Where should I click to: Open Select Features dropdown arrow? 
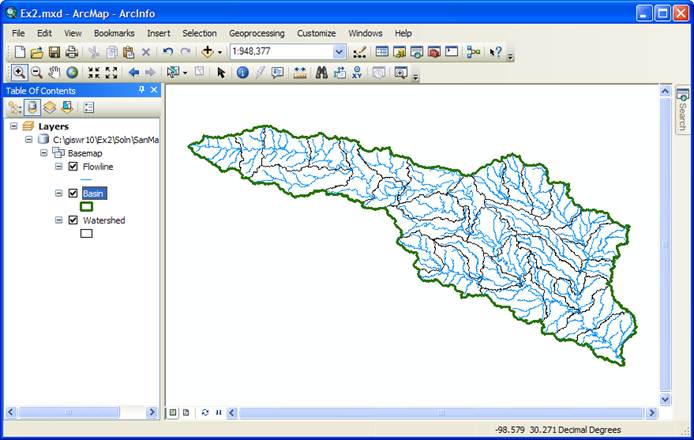(x=185, y=73)
